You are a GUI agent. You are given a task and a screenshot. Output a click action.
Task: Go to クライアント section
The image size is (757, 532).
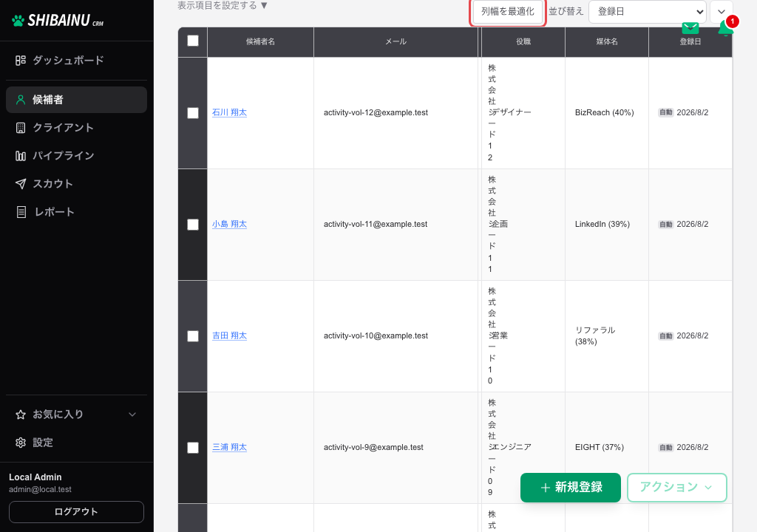click(x=76, y=128)
